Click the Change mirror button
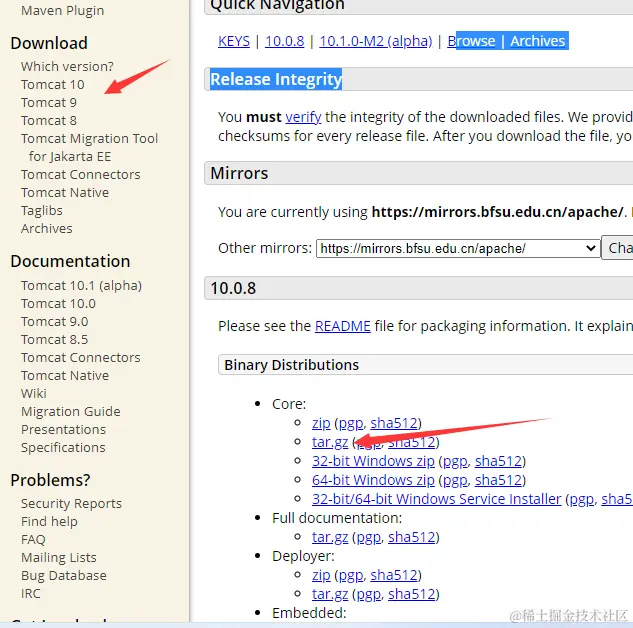This screenshot has width=633, height=628. click(x=617, y=248)
